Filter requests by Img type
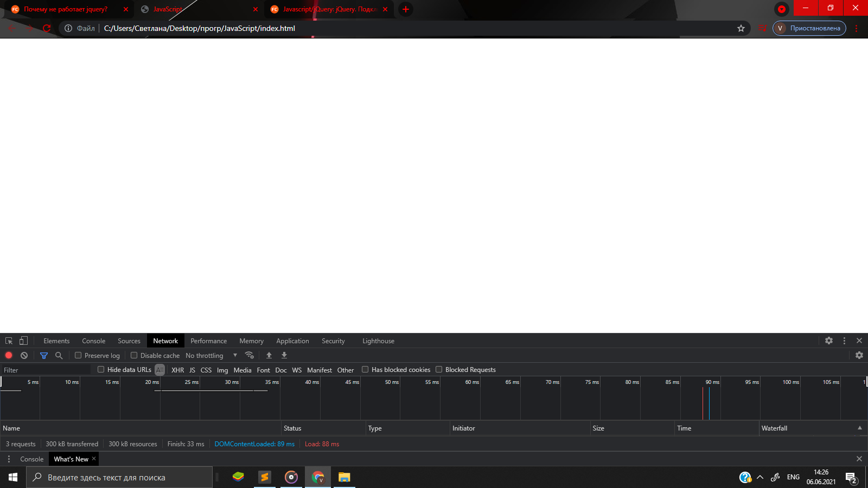 point(222,370)
